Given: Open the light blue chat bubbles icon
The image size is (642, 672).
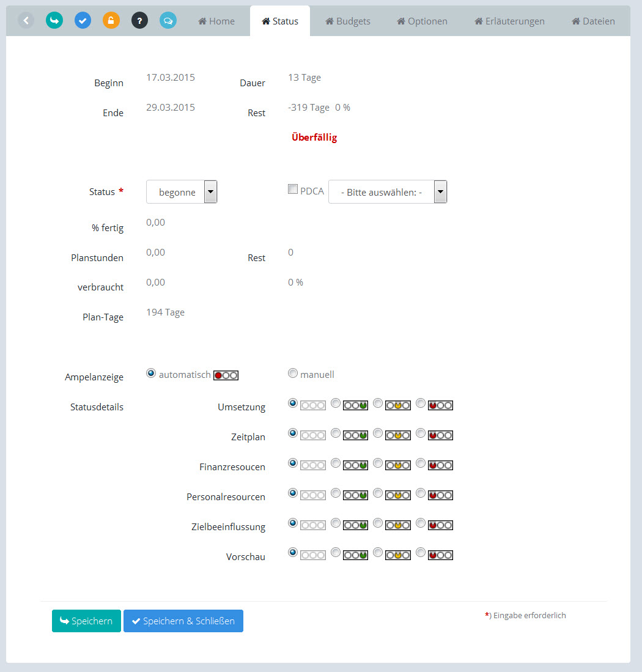Looking at the screenshot, I should (168, 20).
